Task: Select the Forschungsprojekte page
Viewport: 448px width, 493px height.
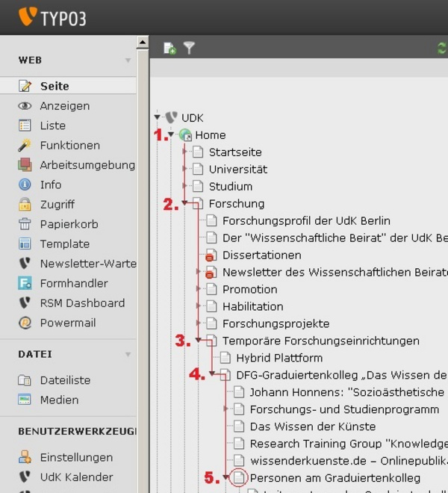Action: point(276,323)
